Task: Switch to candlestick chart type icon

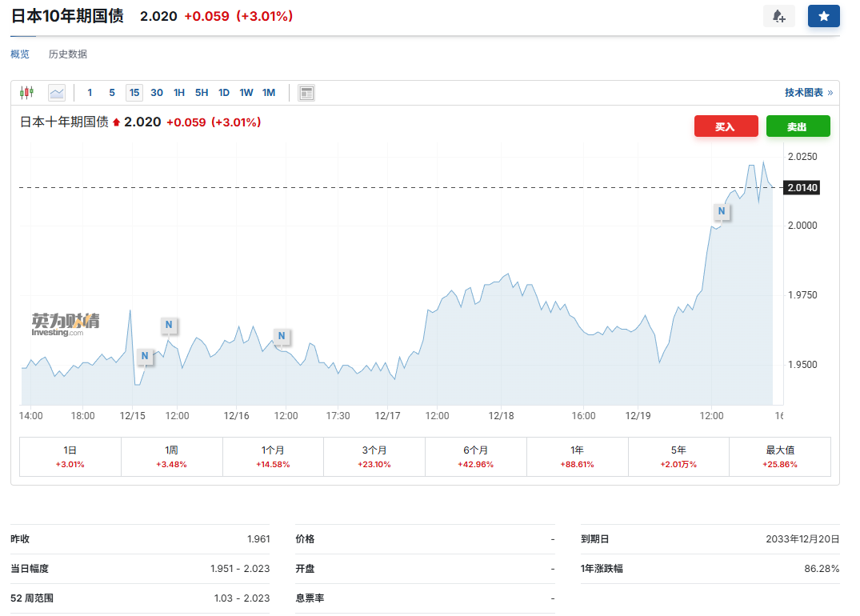Action: pyautogui.click(x=26, y=93)
